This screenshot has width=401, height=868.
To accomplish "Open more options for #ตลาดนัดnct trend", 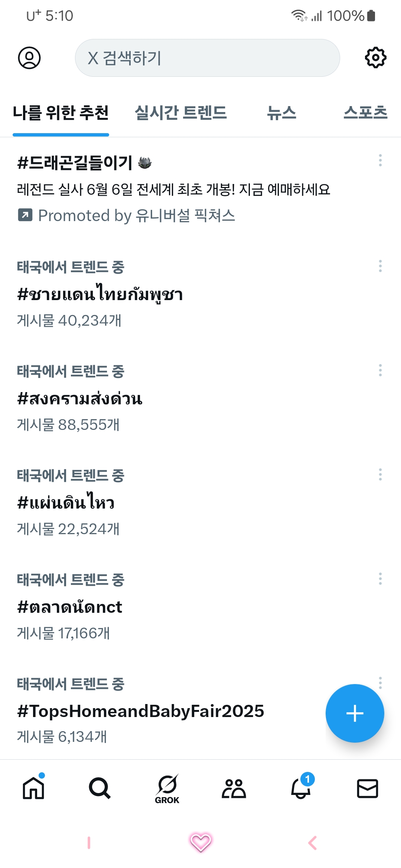I will point(380,579).
